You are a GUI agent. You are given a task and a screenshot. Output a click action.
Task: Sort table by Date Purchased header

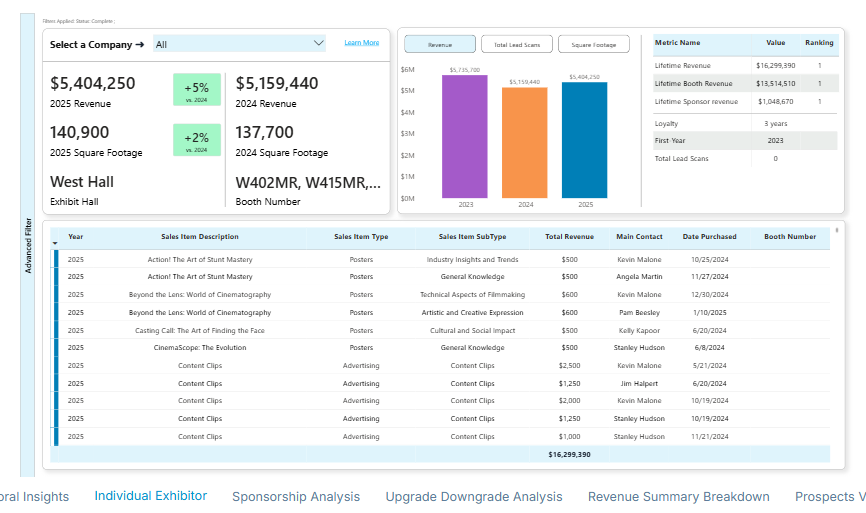coord(709,237)
